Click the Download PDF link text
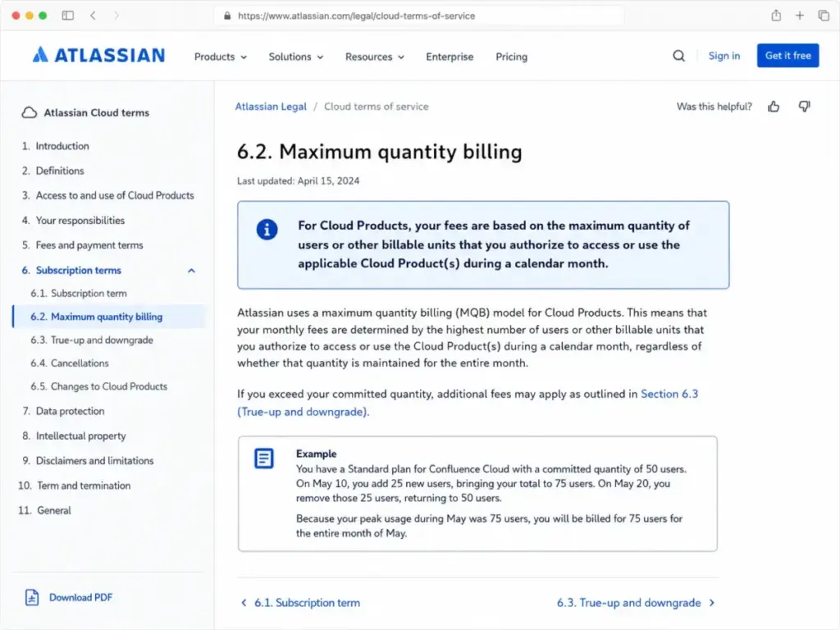The width and height of the screenshot is (840, 630). 81,597
